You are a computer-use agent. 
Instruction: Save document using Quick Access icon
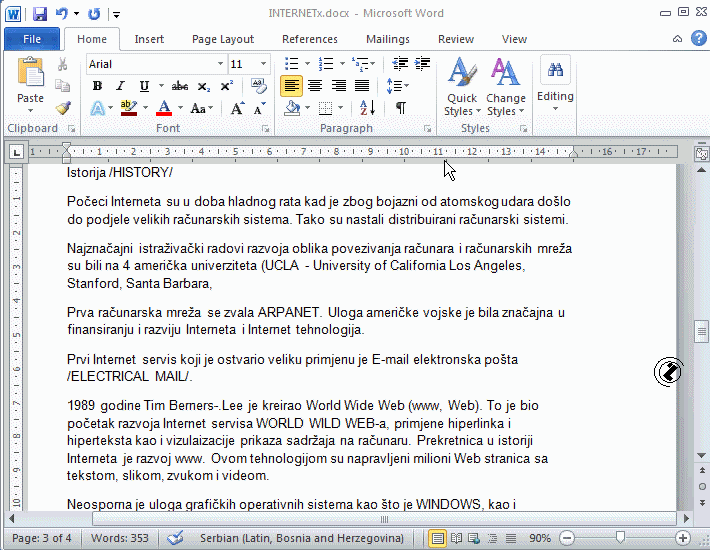click(40, 14)
